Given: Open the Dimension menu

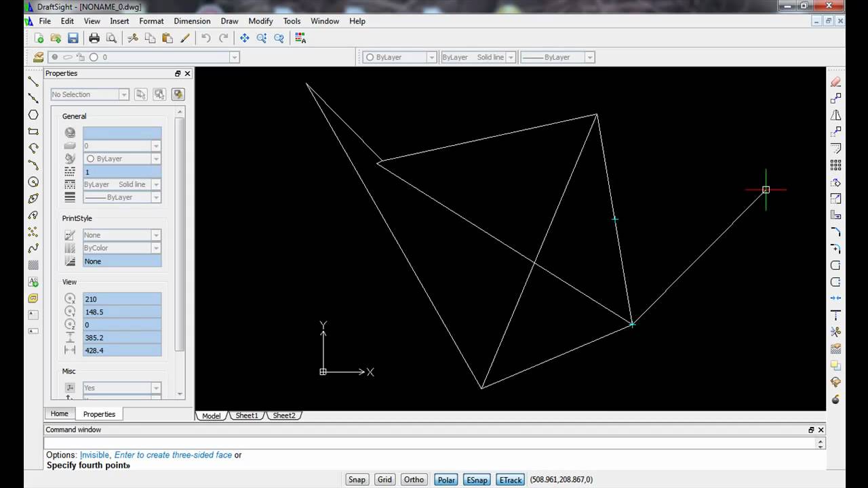Looking at the screenshot, I should click(192, 21).
